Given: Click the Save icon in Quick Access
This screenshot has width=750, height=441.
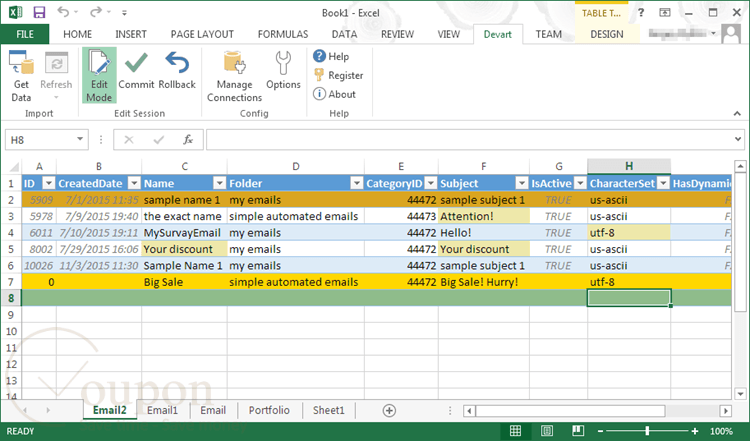Looking at the screenshot, I should (x=39, y=12).
